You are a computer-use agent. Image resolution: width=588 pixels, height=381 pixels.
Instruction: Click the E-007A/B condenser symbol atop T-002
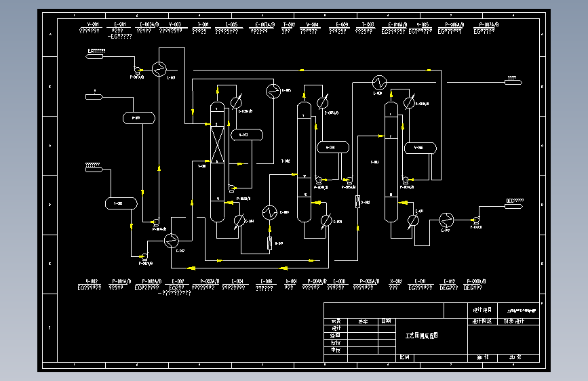click(x=323, y=102)
